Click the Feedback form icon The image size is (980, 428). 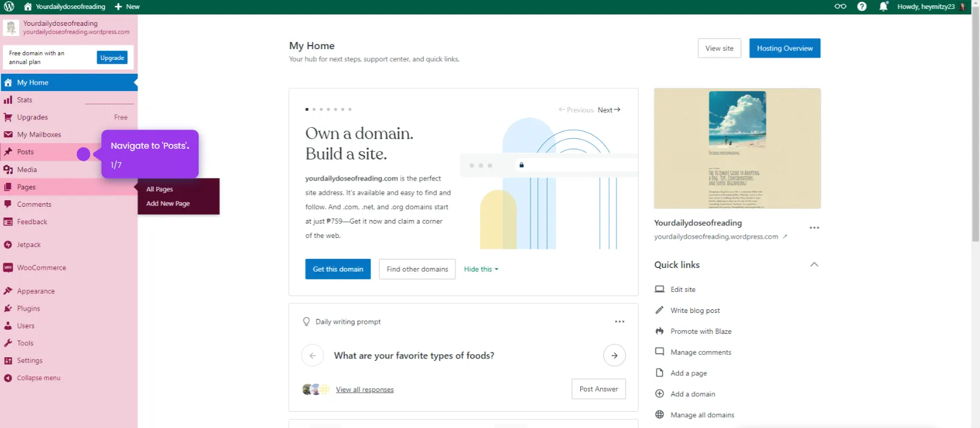coord(8,222)
